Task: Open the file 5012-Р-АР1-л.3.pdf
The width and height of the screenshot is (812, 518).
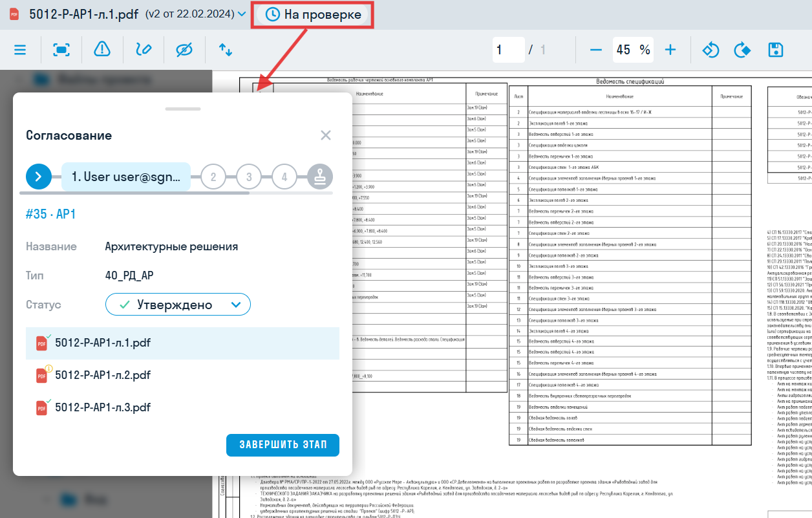Action: (103, 407)
